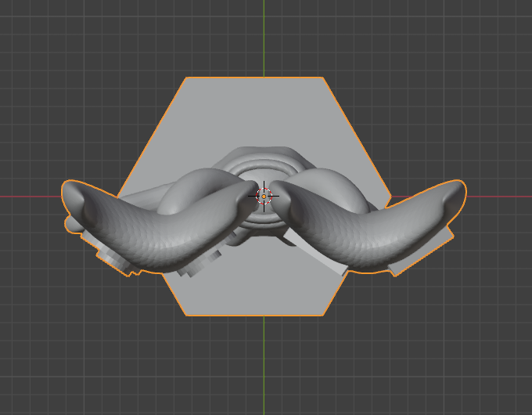Viewport: 532px width, 415px height.
Task: Click the left curved horn mesh
Action: pos(160,228)
